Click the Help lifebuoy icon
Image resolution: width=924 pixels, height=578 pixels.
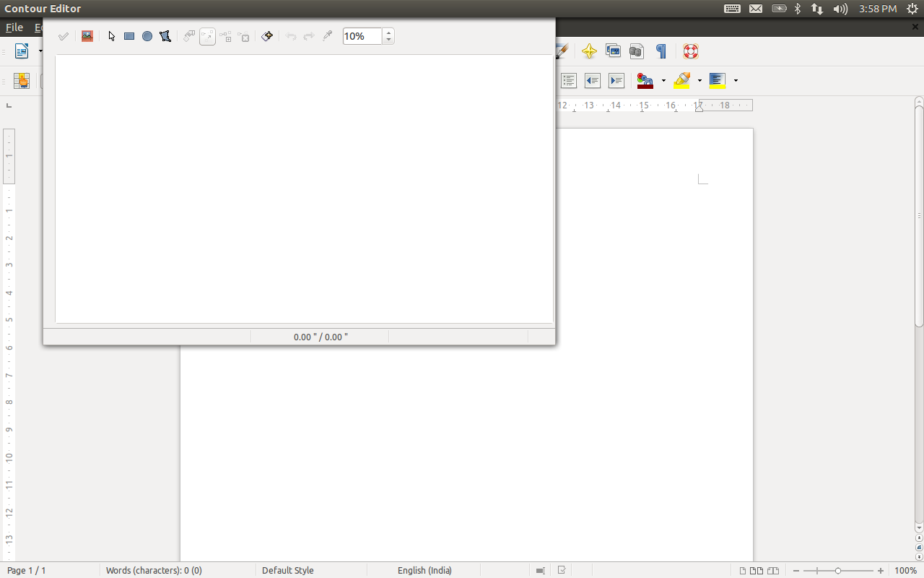tap(691, 51)
